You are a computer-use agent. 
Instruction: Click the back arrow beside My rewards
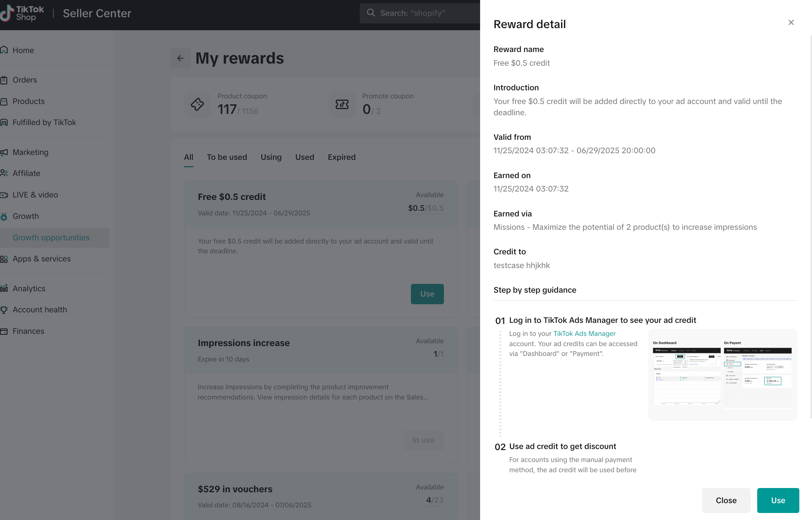(181, 58)
